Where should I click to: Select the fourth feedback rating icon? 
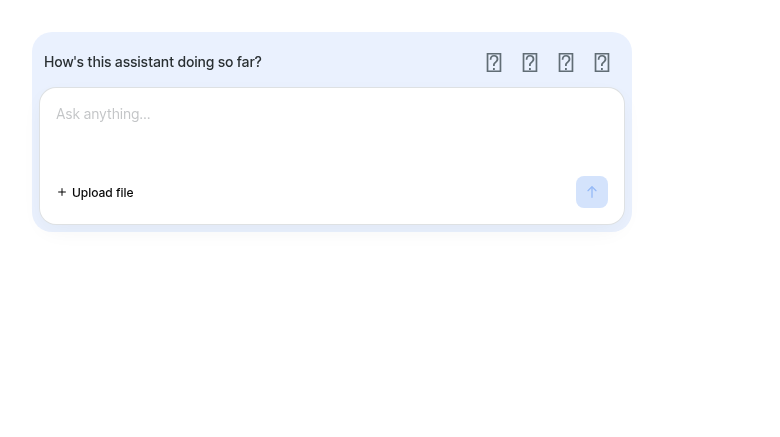[x=601, y=63]
